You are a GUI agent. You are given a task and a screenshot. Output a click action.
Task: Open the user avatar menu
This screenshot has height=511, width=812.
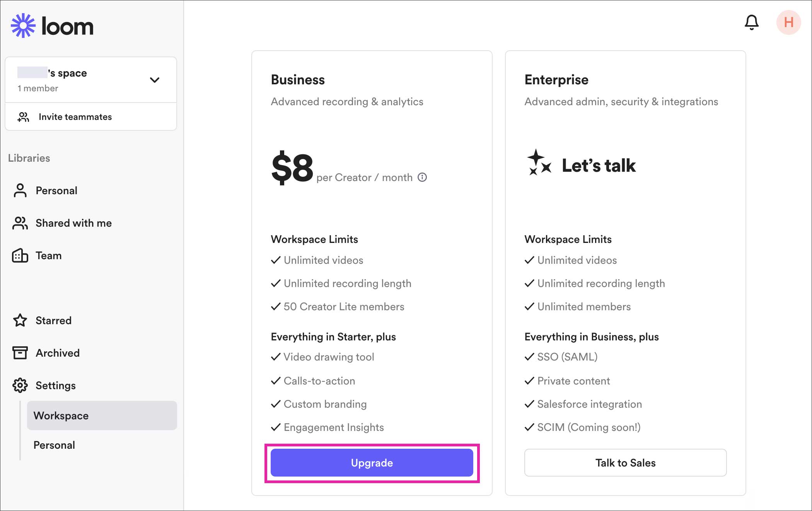coord(788,22)
